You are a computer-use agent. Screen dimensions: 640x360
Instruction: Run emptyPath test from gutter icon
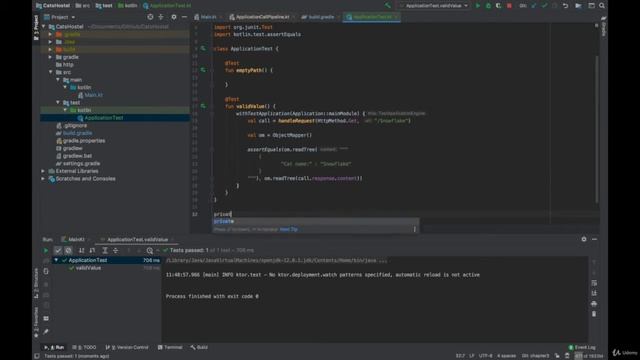pyautogui.click(x=203, y=70)
